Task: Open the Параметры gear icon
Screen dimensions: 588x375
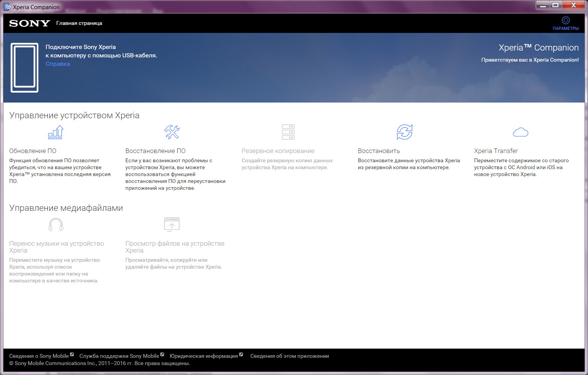Action: pyautogui.click(x=565, y=20)
